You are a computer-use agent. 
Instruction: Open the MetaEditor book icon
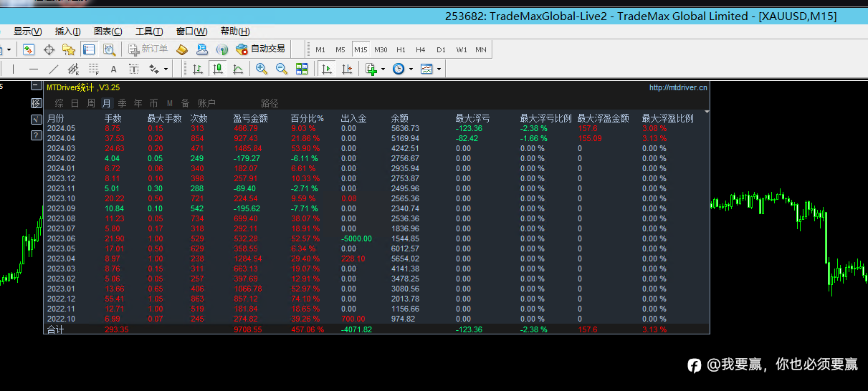(x=182, y=49)
